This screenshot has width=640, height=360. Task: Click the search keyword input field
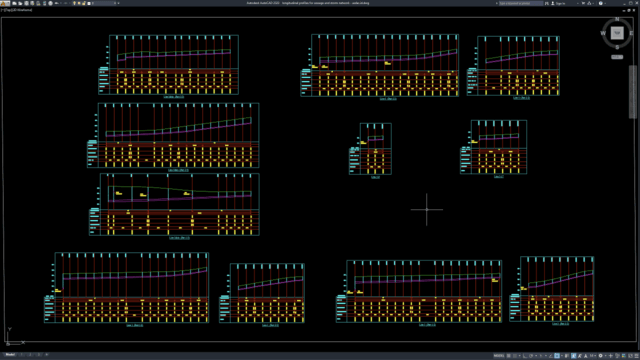click(x=521, y=3)
